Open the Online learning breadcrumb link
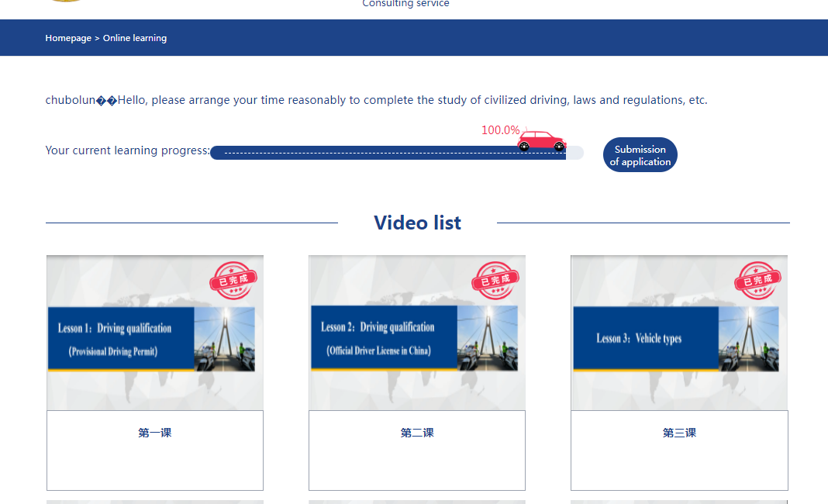The width and height of the screenshot is (828, 504). click(x=135, y=38)
